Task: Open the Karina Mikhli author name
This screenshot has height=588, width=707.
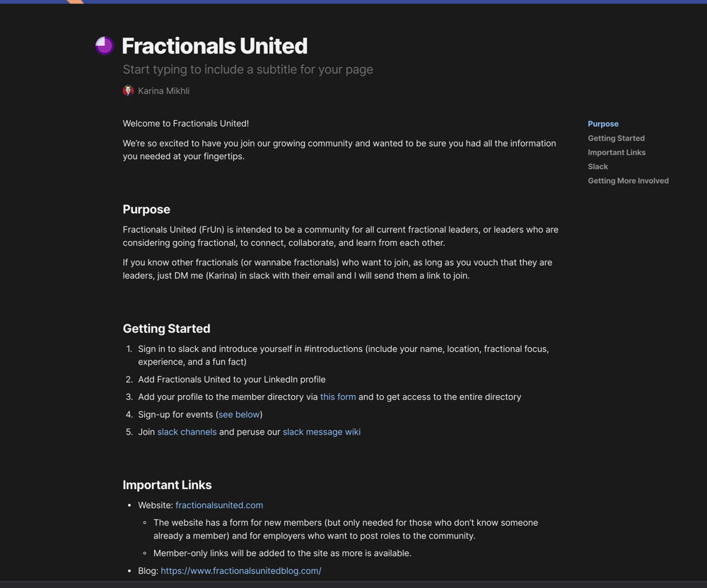Action: [x=164, y=91]
